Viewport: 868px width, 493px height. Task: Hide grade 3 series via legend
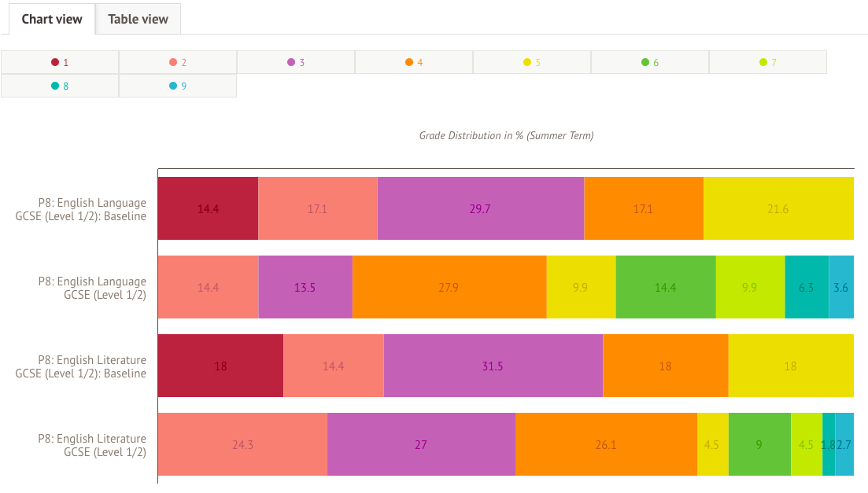(296, 62)
